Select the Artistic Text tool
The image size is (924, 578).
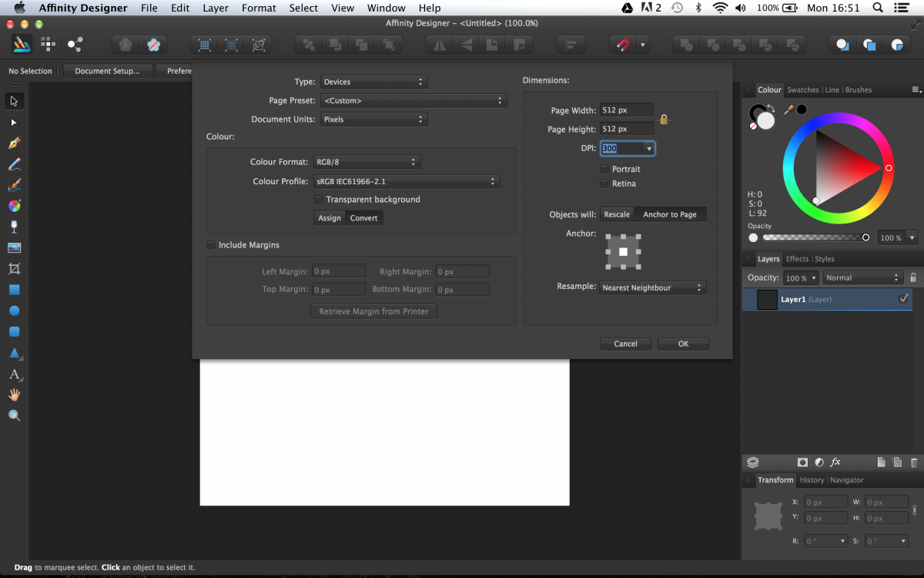click(14, 375)
